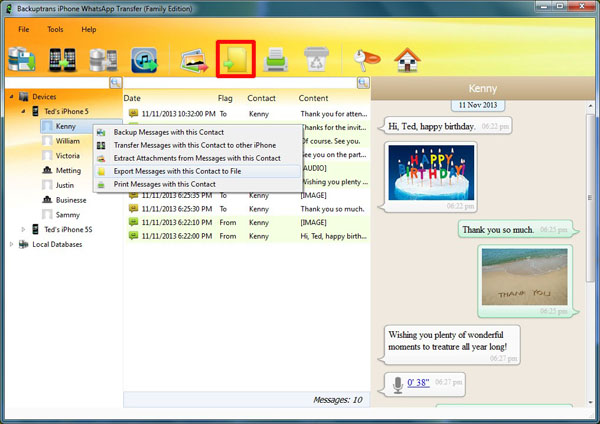
Task: Click the chat preview scroll down arrow
Action: tap(591, 402)
